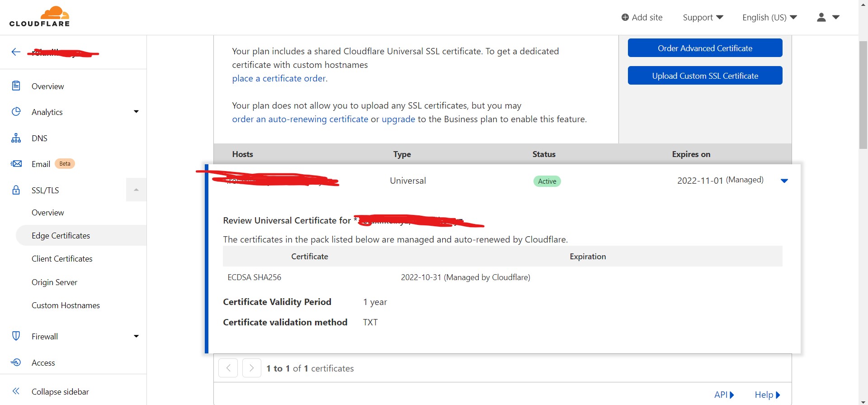Click the Email envelope icon
The image size is (868, 405).
(16, 164)
